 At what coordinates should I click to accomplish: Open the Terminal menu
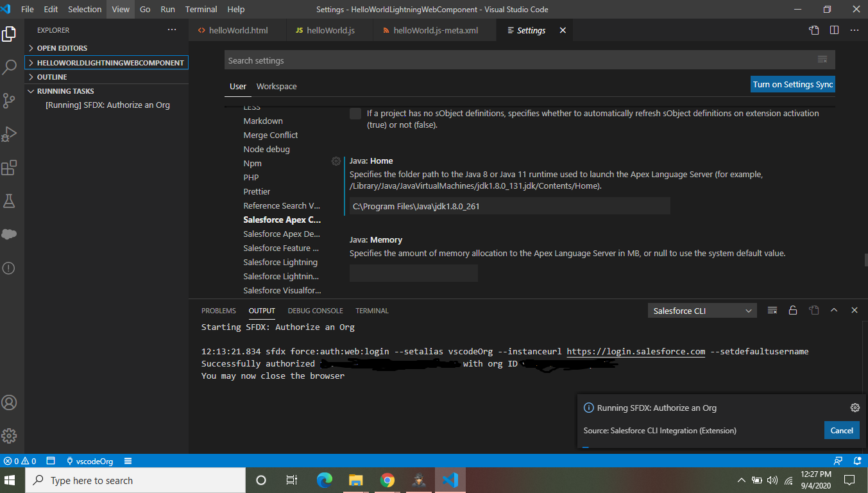point(201,9)
